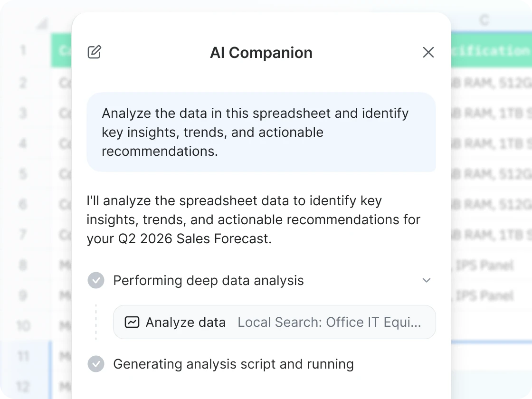Click the AI Companion title text

(x=261, y=52)
